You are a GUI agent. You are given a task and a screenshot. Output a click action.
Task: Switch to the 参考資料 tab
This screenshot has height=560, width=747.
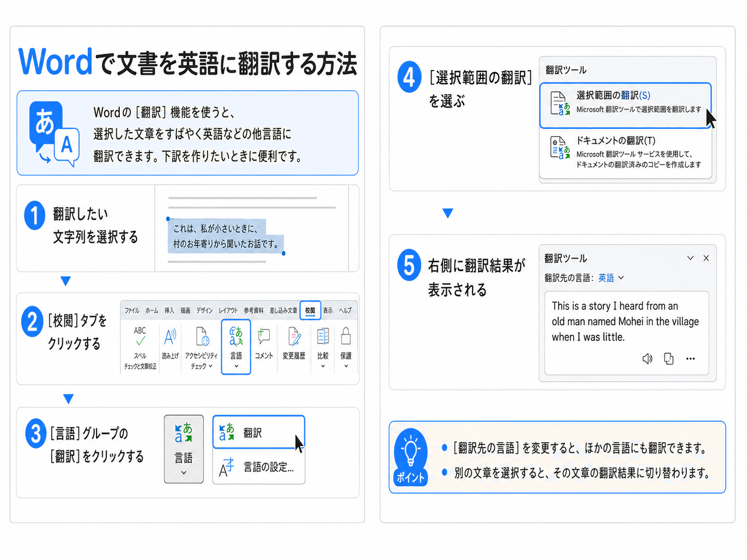pyautogui.click(x=253, y=310)
